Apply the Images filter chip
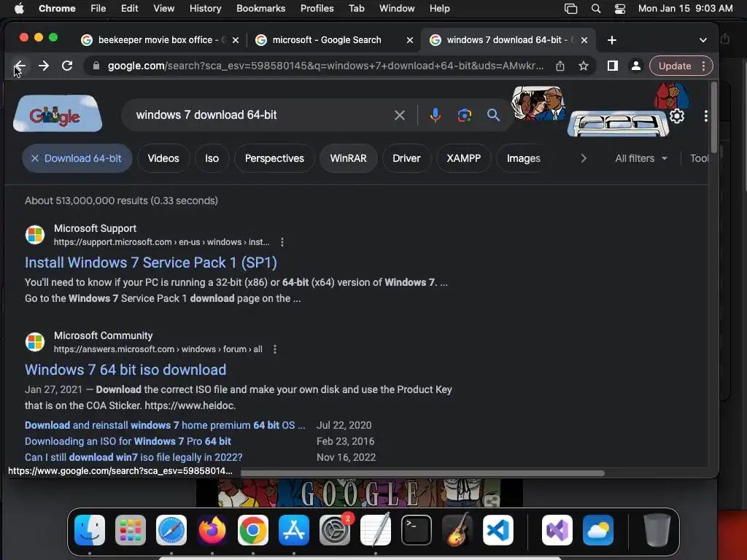Screen dimensions: 747x560 pos(524,158)
